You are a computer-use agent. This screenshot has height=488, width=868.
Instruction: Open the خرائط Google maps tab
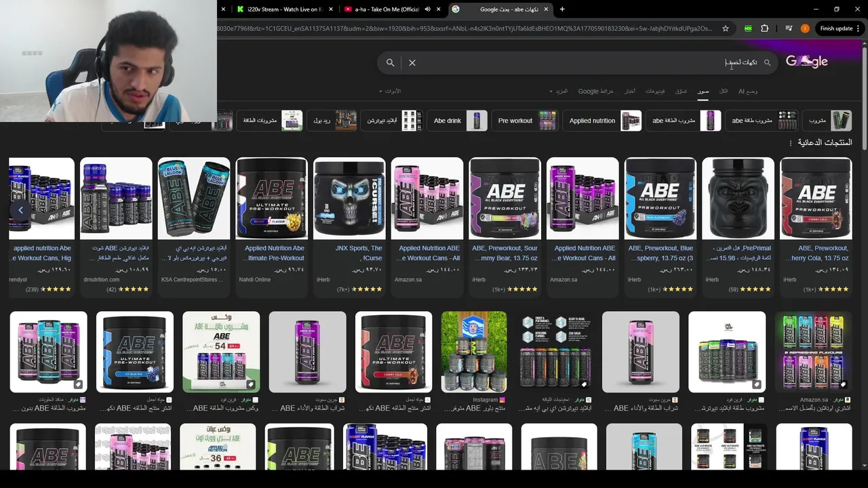tap(595, 91)
